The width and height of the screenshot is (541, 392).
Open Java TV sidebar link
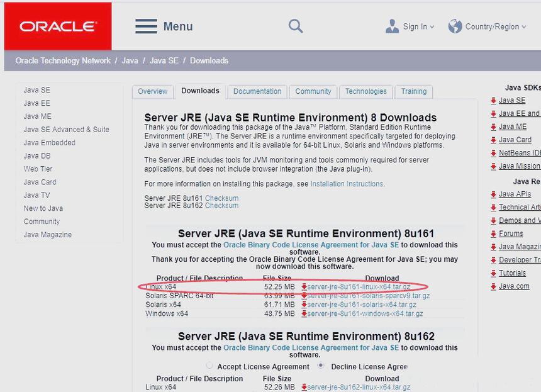point(36,195)
